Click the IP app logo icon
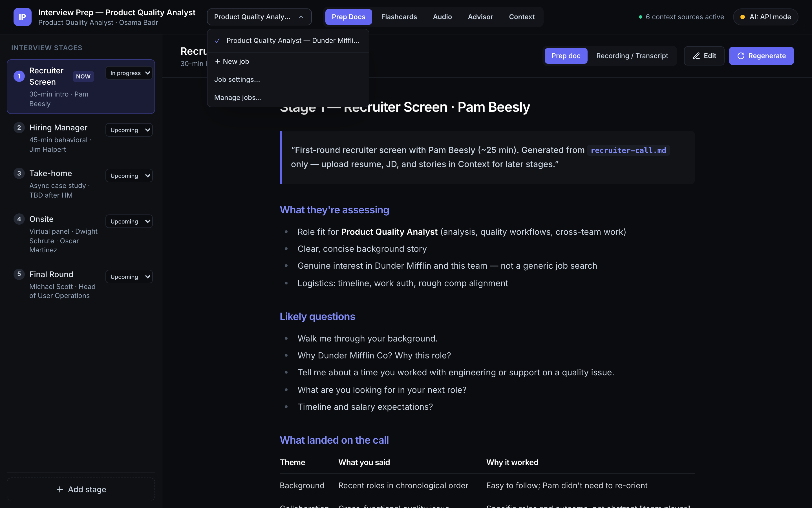This screenshot has width=812, height=508. click(23, 17)
